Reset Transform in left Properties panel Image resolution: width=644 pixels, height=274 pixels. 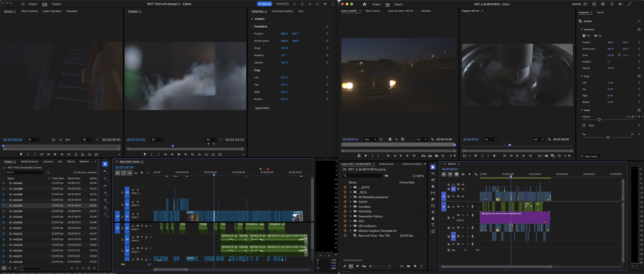pyautogui.click(x=327, y=27)
